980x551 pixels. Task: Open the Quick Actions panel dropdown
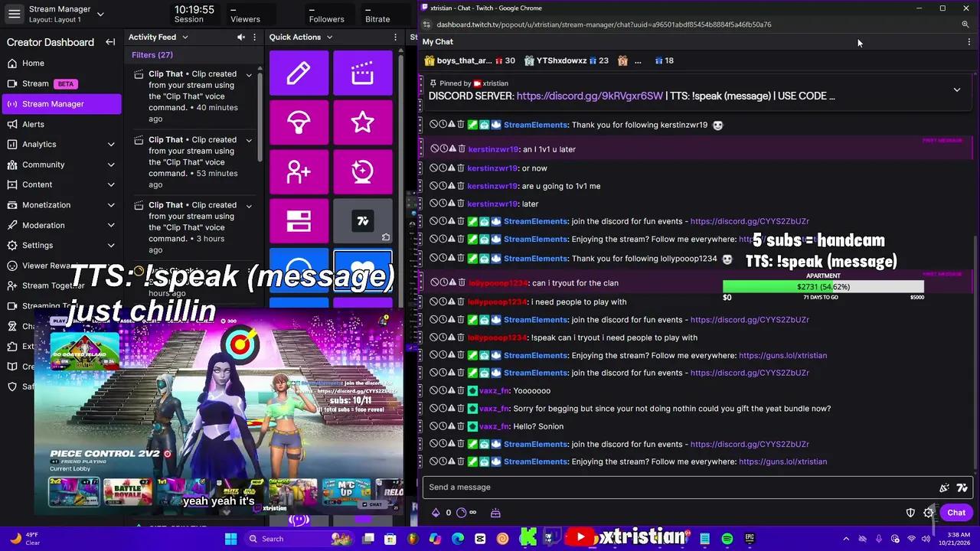[x=329, y=37]
